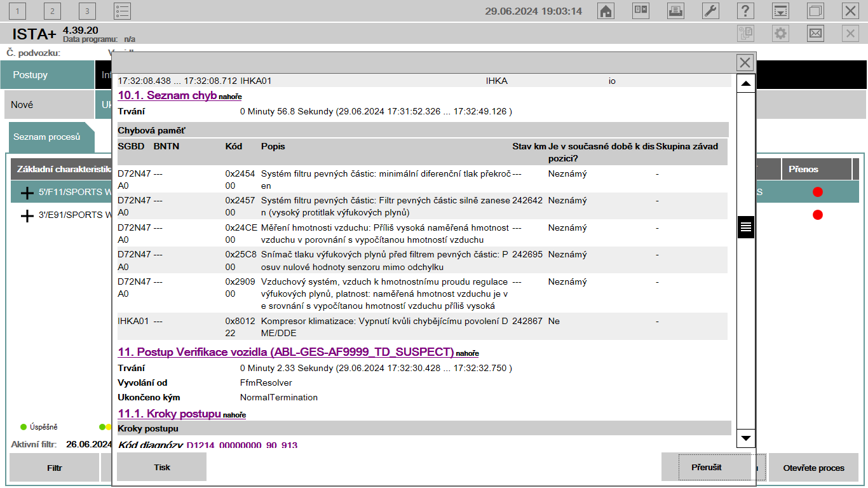Click the numbered box 1 icon

(x=17, y=11)
